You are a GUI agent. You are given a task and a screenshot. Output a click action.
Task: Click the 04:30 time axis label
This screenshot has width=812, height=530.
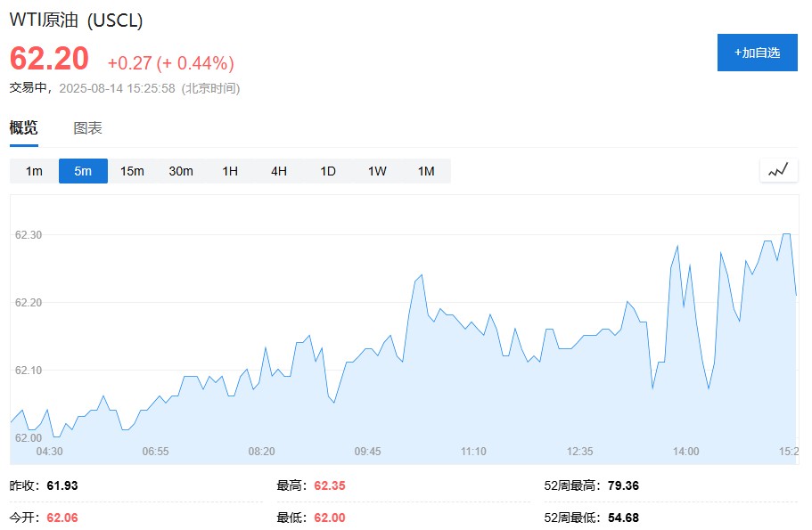point(49,452)
